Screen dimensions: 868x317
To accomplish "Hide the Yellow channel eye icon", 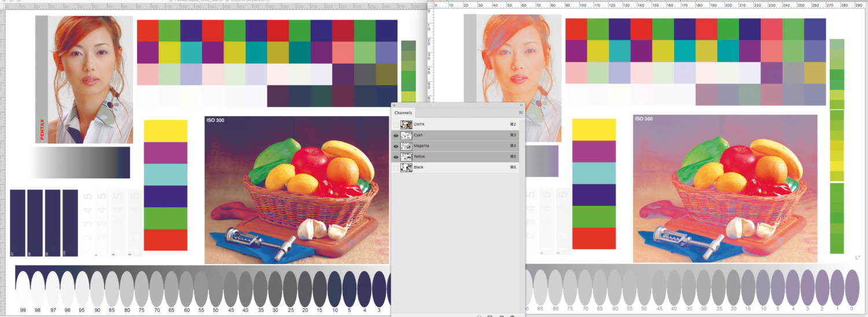I will pos(396,156).
